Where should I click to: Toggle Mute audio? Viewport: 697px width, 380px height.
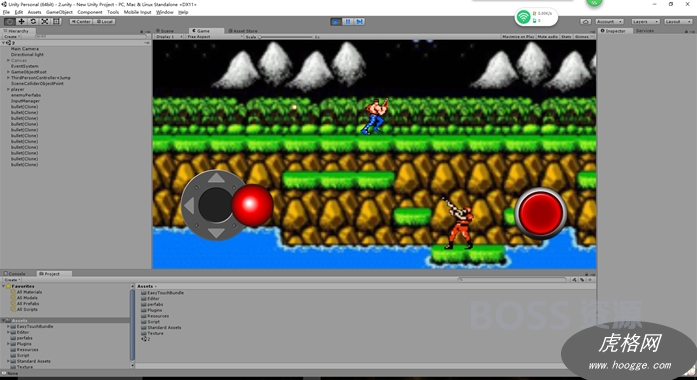548,36
